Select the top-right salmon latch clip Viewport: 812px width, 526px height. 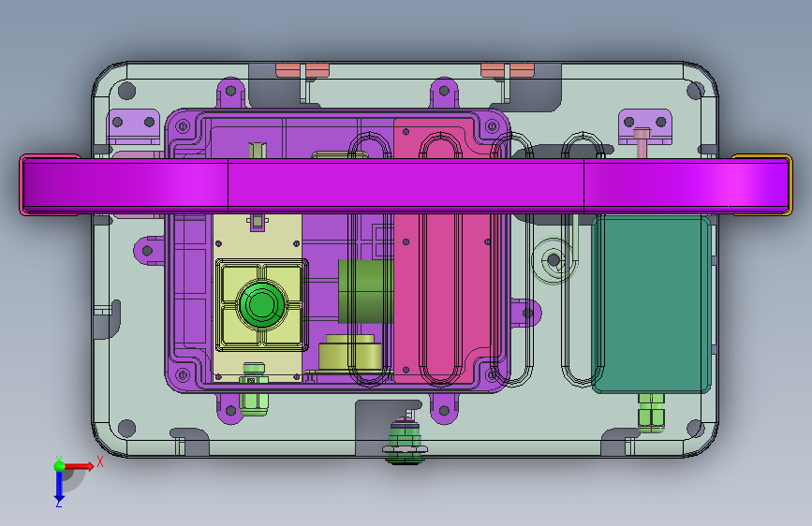[508, 70]
